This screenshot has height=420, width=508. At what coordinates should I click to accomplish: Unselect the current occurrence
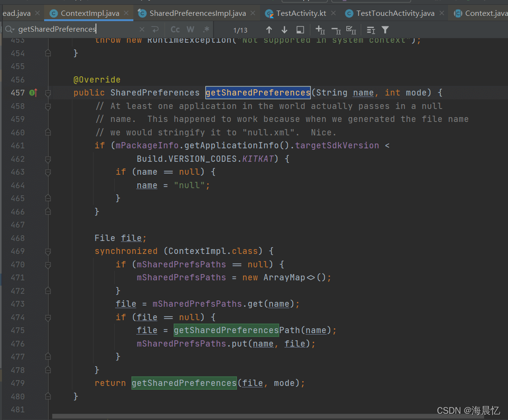[336, 30]
